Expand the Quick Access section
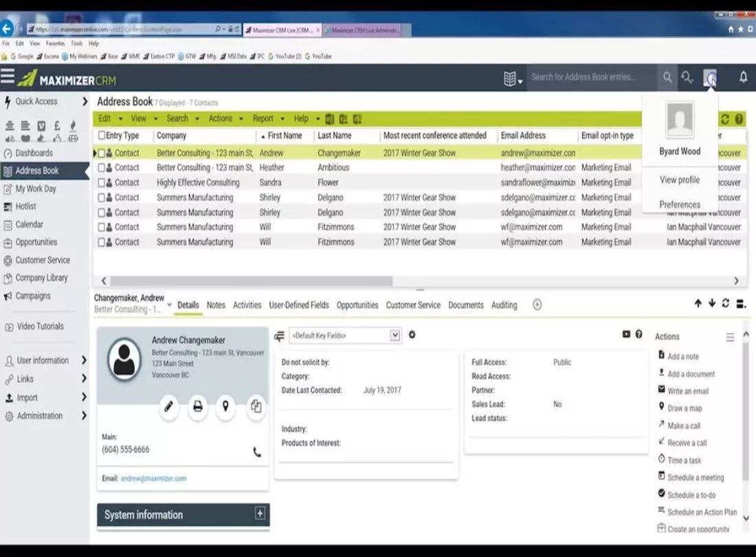756x557 pixels. click(85, 101)
